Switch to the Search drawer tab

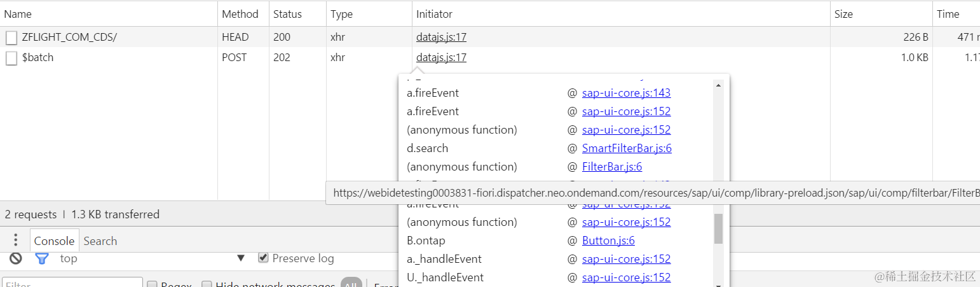(100, 241)
